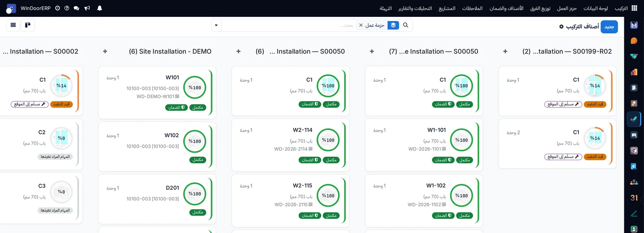Image resolution: width=644 pixels, height=233 pixels.
Task: Switch to kanban view
Action: pos(28,25)
